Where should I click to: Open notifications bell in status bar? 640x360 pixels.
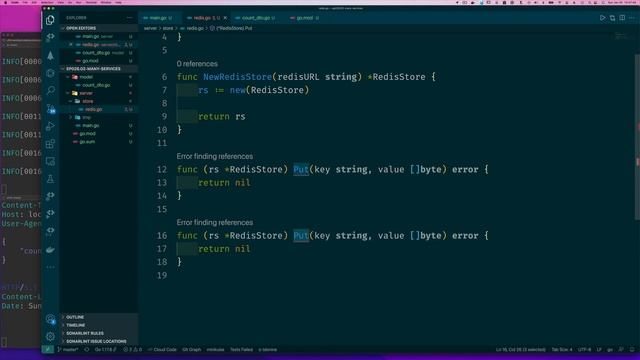[x=632, y=350]
